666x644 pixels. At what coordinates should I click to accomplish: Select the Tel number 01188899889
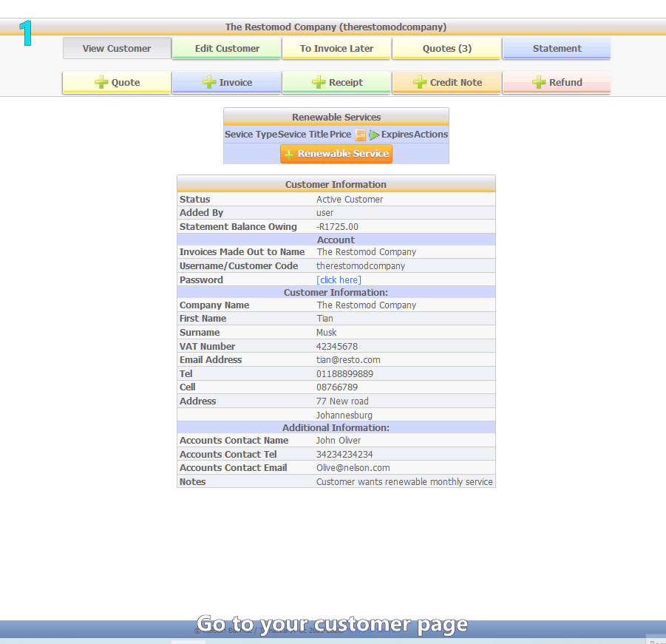(345, 374)
